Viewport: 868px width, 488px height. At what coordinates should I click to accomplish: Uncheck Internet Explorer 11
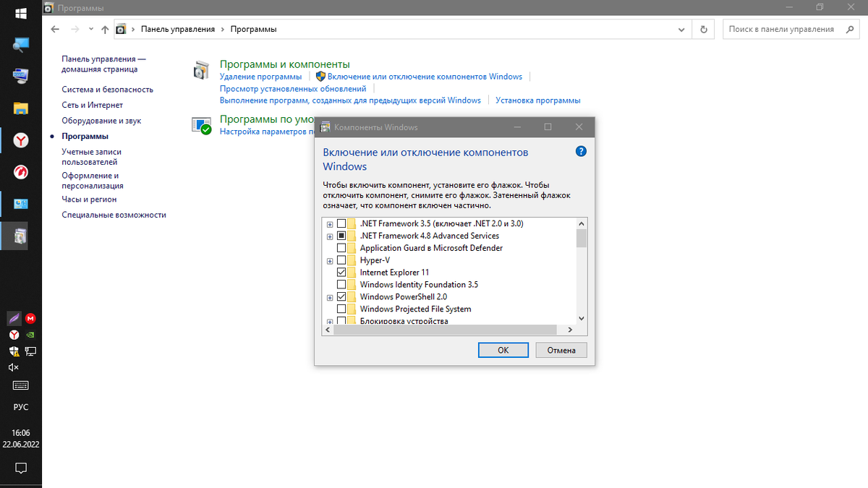click(341, 272)
